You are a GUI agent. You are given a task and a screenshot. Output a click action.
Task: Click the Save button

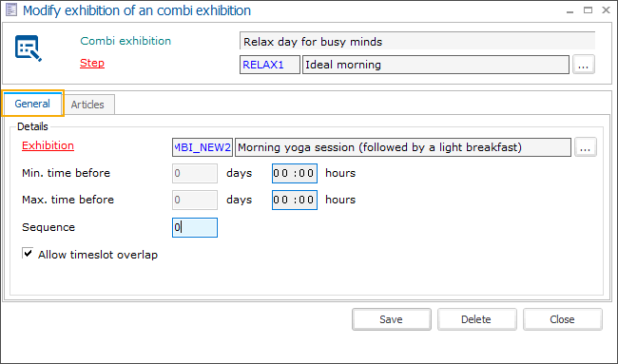tap(392, 319)
